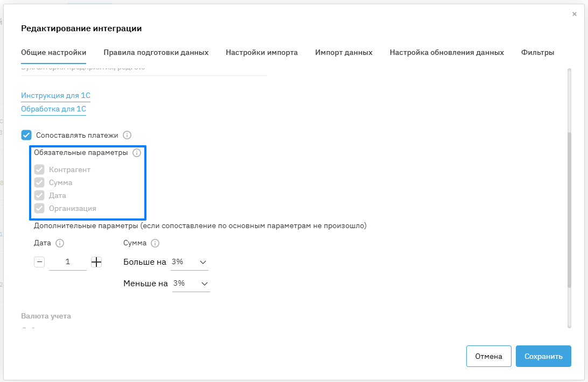Click the Контрагент checkbox
Viewport: 588px width, 382px height.
click(39, 169)
